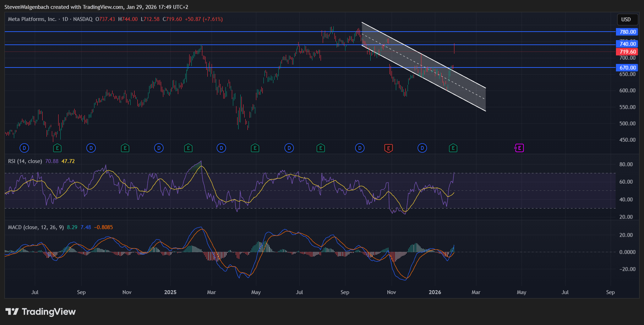Select the RSI (14, close) indicator legend
Image resolution: width=644 pixels, height=325 pixels.
coord(25,161)
